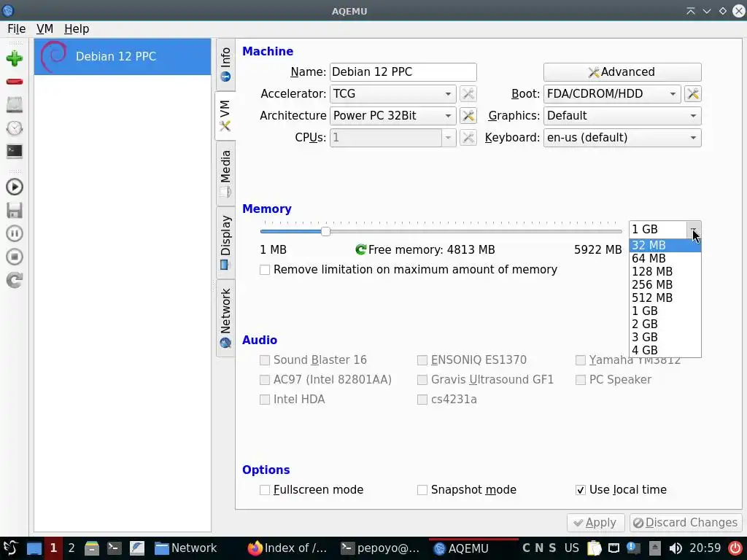This screenshot has height=560, width=747.
Task: Refresh the free memory value
Action: pyautogui.click(x=360, y=249)
